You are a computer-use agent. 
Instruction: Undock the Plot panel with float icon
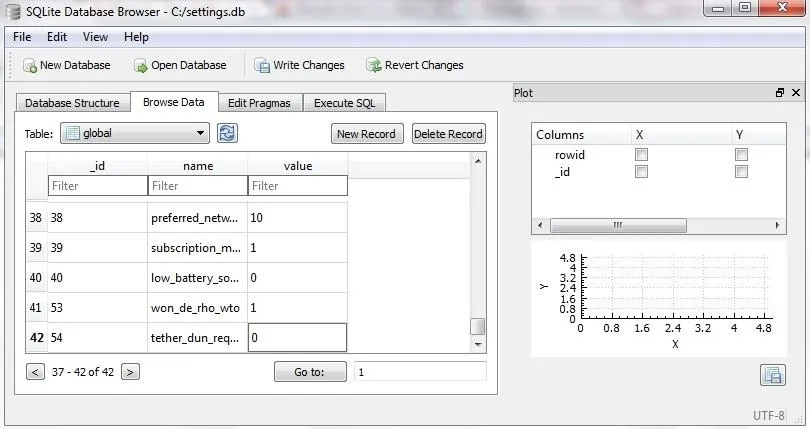click(780, 93)
